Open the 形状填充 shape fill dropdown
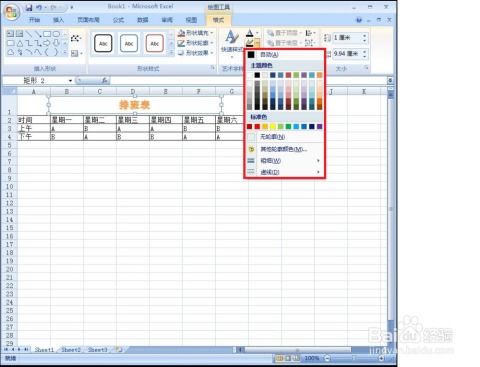Image resolution: width=480 pixels, height=367 pixels. point(196,33)
